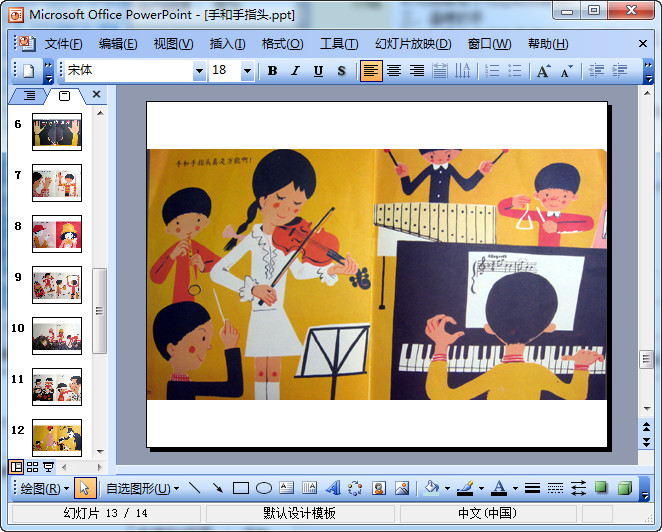The height and width of the screenshot is (532, 662).
Task: Switch to the outline tab
Action: 29,96
